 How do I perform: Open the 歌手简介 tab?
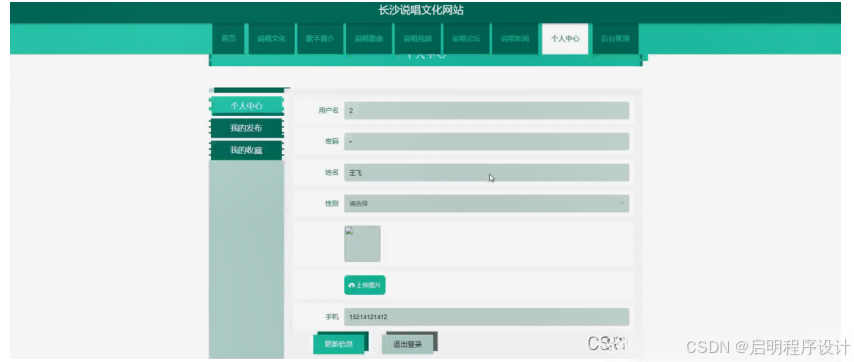coord(320,39)
